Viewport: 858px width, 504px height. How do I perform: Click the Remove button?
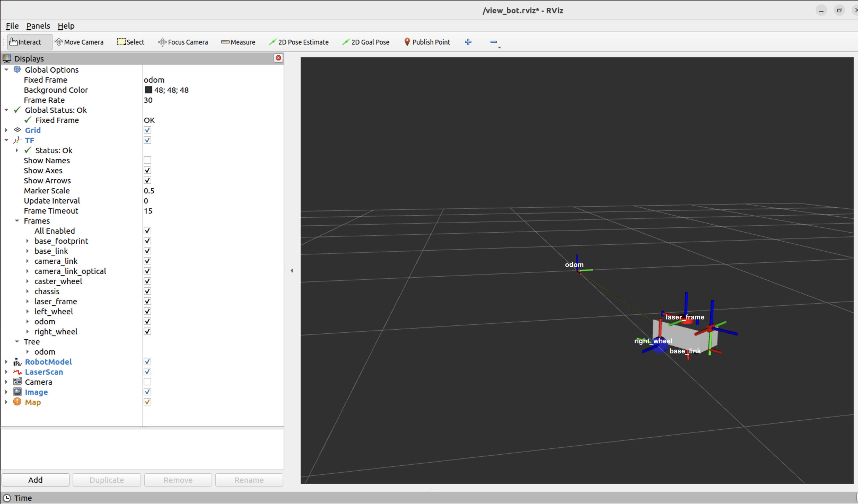point(178,480)
